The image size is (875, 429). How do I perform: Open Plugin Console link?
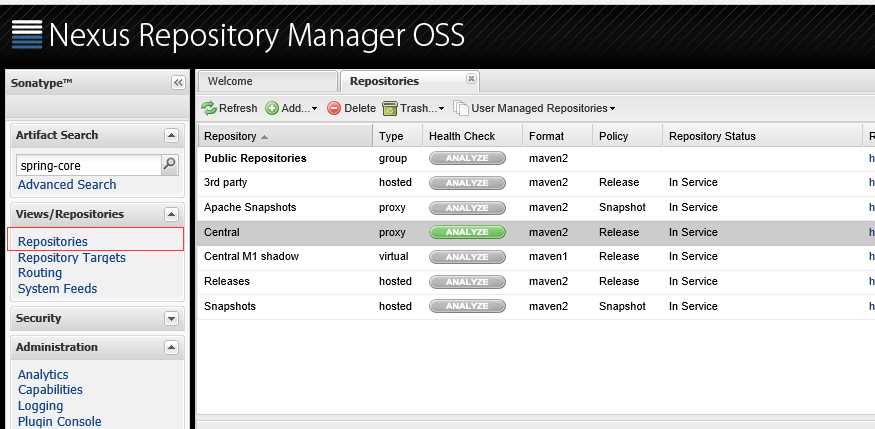60,421
